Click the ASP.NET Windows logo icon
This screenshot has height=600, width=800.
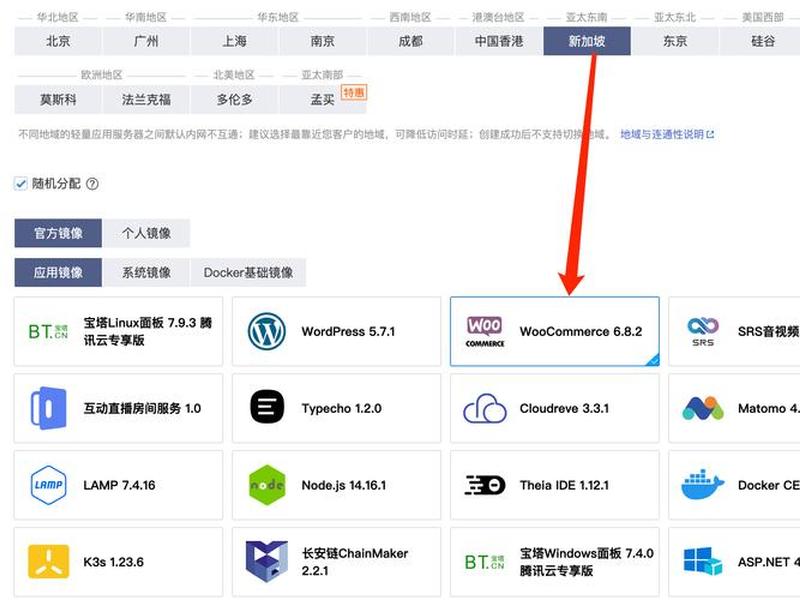tap(703, 561)
